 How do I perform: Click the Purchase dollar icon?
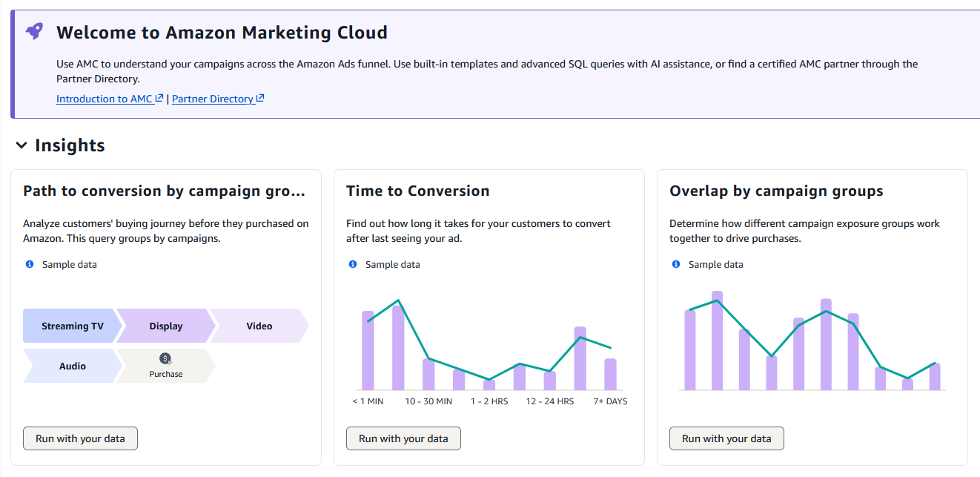coord(165,358)
